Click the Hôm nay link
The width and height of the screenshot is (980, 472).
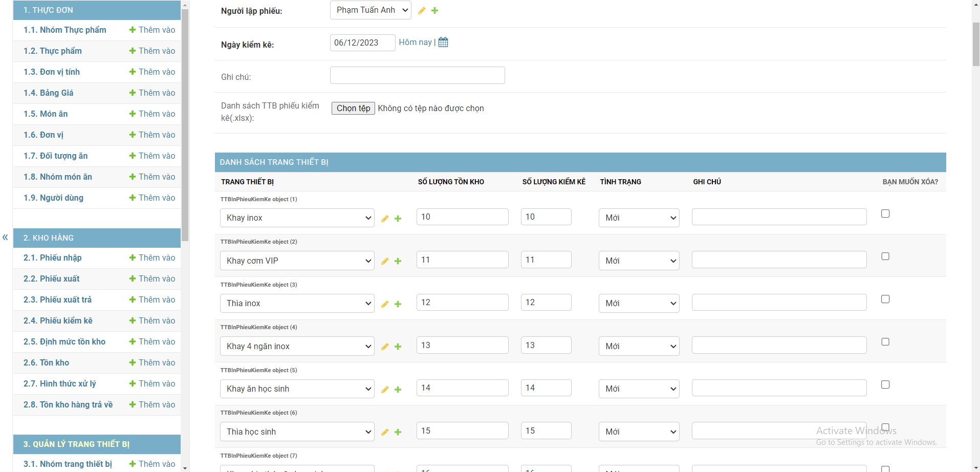pos(416,42)
